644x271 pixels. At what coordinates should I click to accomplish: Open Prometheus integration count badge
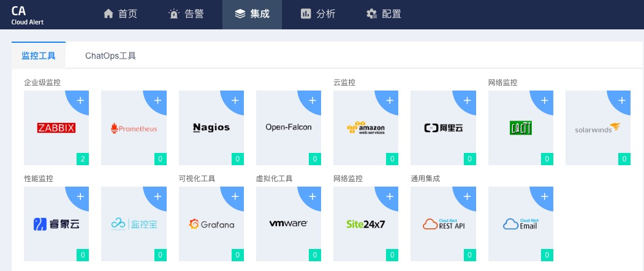[x=160, y=158]
